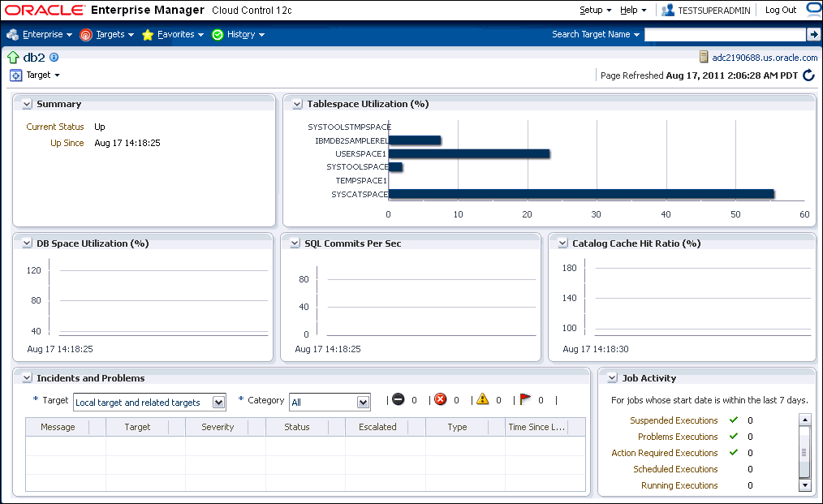The width and height of the screenshot is (823, 504).
Task: Click the green up status arrow icon
Action: [x=13, y=58]
